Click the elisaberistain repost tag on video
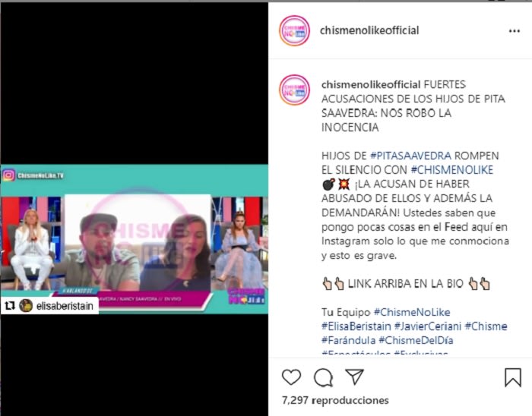 click(65, 306)
